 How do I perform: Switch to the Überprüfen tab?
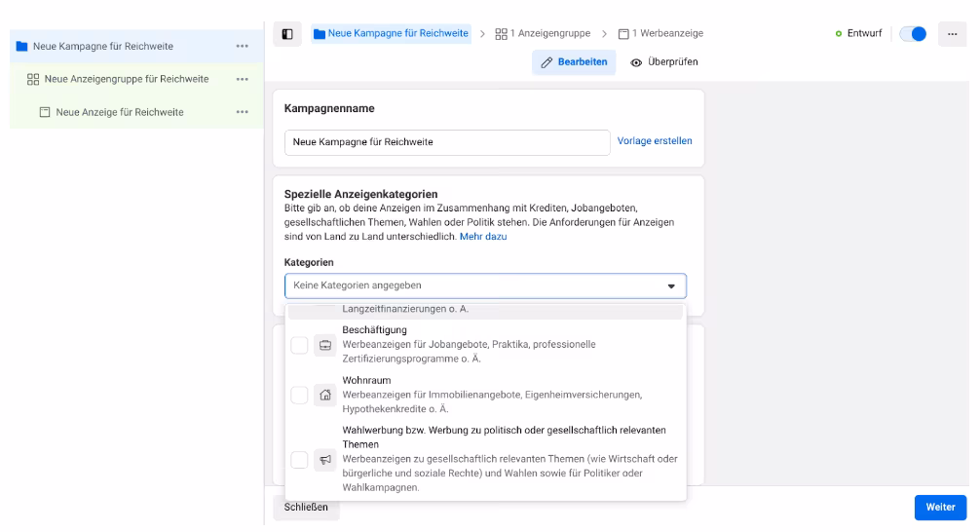tap(664, 62)
